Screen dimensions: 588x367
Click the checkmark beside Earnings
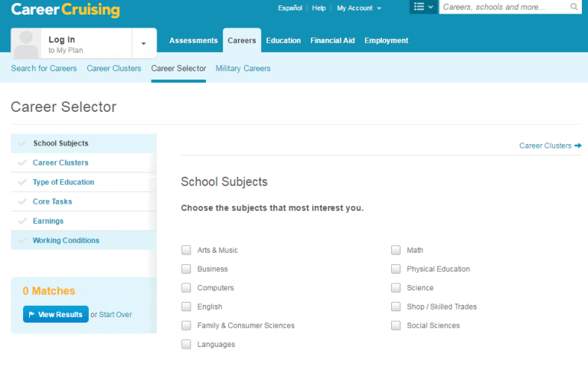coord(22,221)
